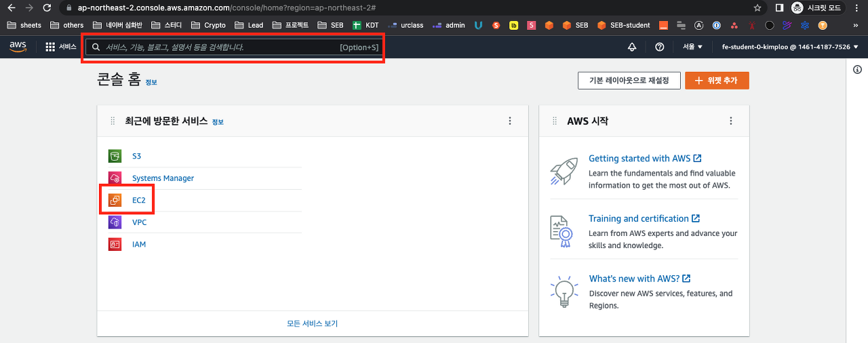
Task: Click the 기본 레이아웃으로 재설정 button
Action: tap(629, 80)
